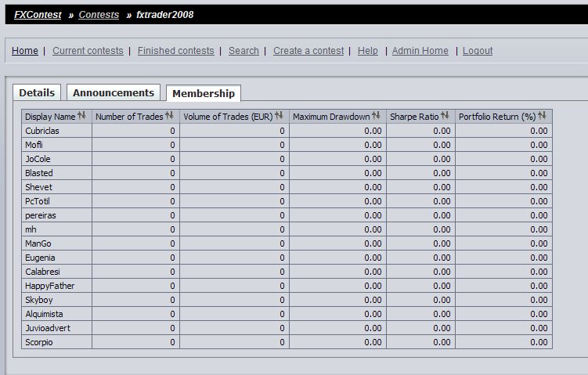The width and height of the screenshot is (588, 375).
Task: Switch to the Announcements tab
Action: coord(114,92)
